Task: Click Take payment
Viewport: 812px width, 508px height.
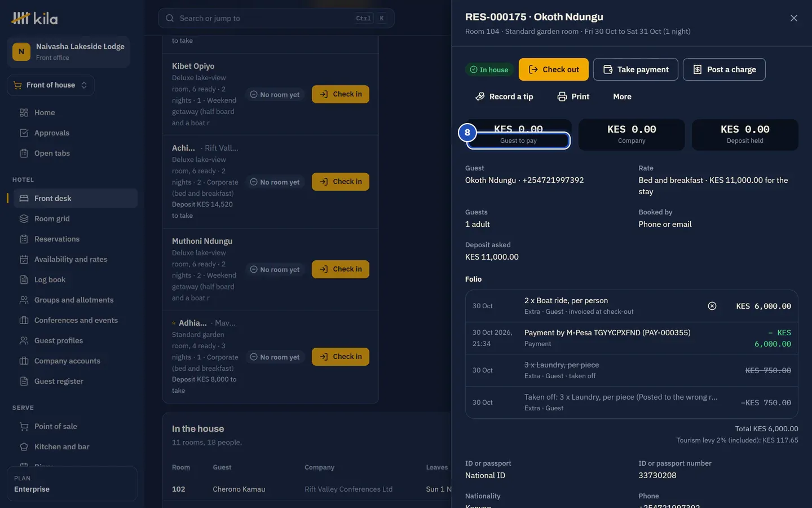Action: pyautogui.click(x=636, y=69)
